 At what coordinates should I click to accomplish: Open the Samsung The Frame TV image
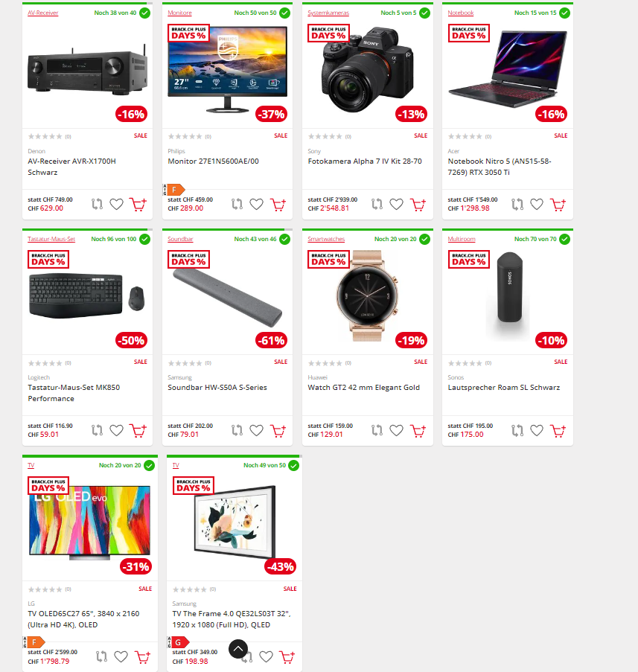coord(235,521)
